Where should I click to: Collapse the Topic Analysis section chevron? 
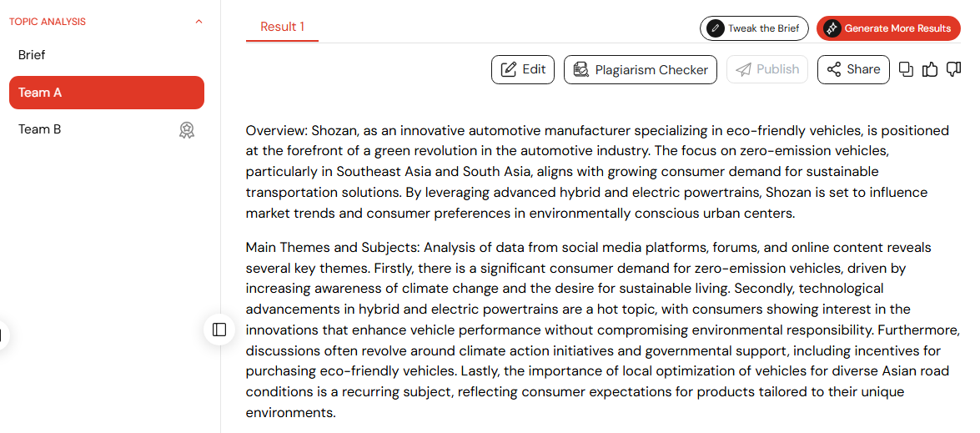pos(199,22)
